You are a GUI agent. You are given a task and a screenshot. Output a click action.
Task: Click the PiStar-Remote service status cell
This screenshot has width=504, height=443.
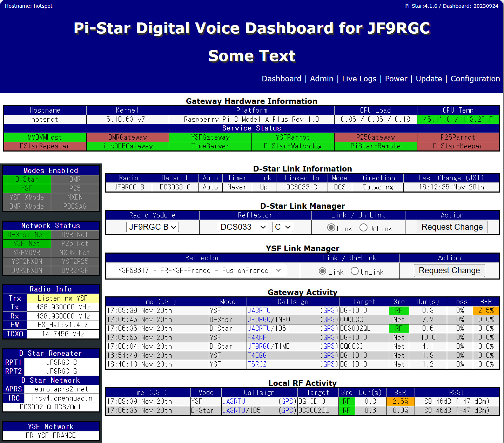click(x=376, y=146)
